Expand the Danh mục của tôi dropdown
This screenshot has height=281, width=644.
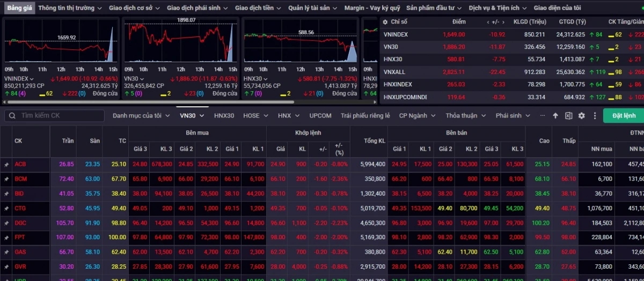point(141,116)
